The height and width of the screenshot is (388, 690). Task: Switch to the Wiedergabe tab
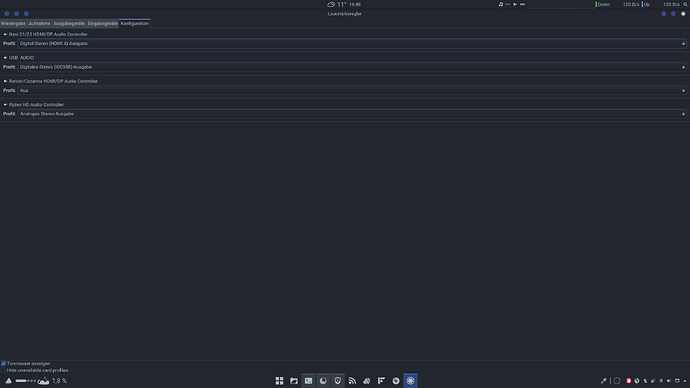pos(13,23)
